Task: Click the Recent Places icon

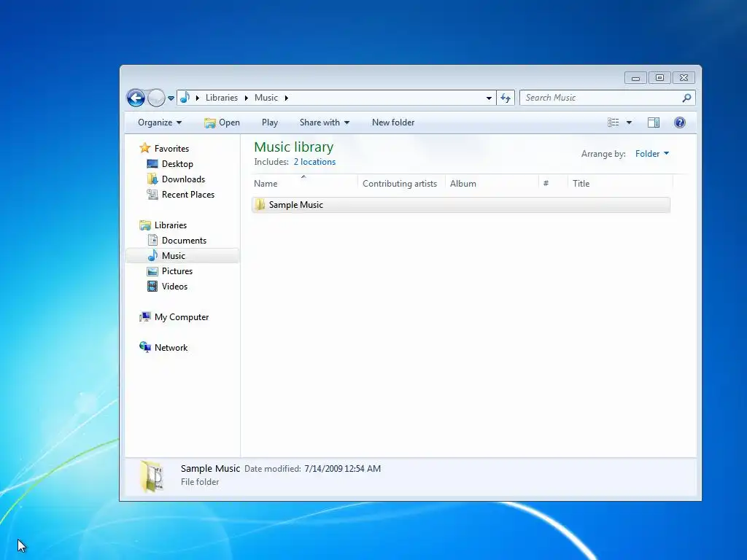Action: tap(152, 194)
